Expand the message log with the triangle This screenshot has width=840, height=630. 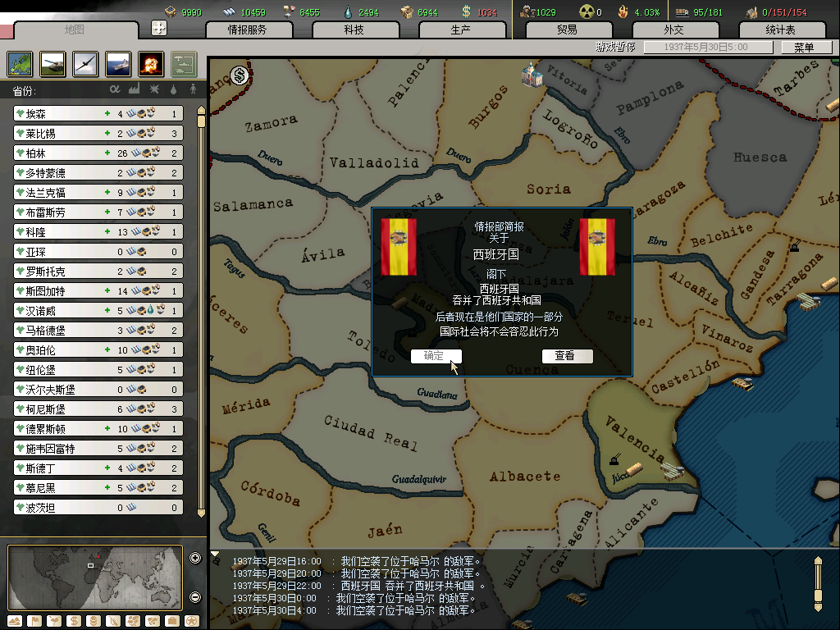[215, 554]
